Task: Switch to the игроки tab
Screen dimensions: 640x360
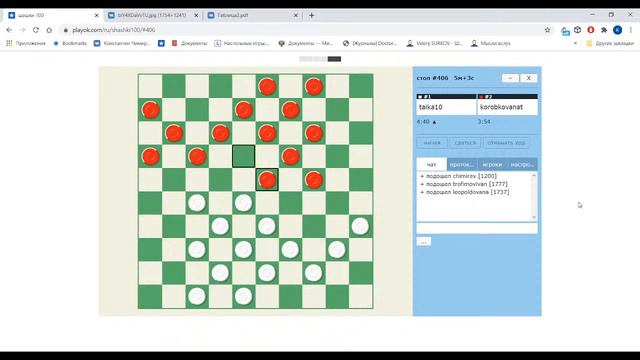Action: (x=492, y=164)
